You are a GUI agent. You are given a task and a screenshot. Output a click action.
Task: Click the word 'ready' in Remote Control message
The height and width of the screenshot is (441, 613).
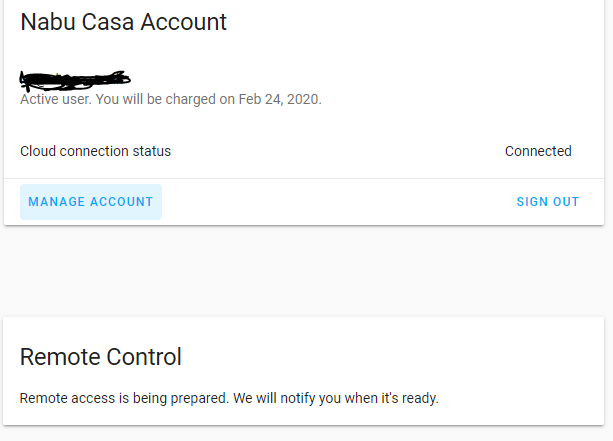418,398
